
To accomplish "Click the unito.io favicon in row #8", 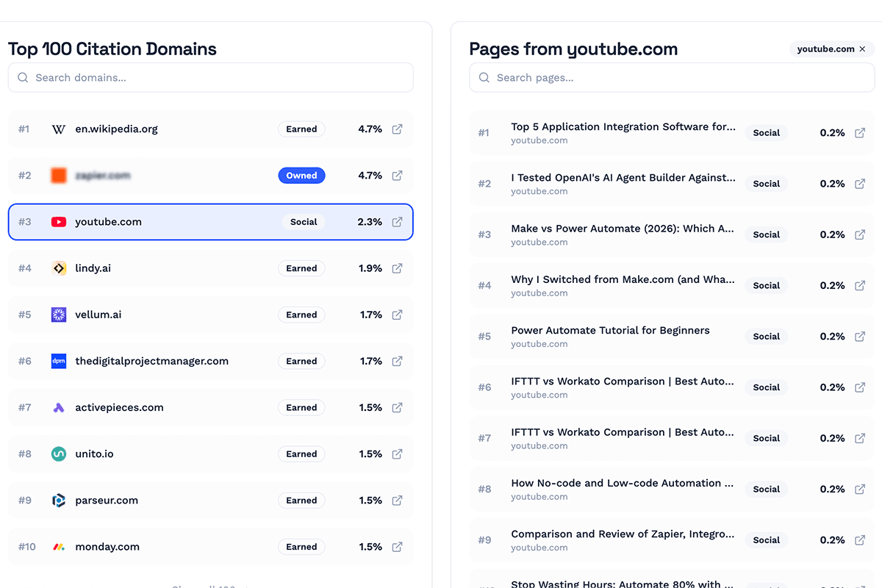I will (58, 453).
